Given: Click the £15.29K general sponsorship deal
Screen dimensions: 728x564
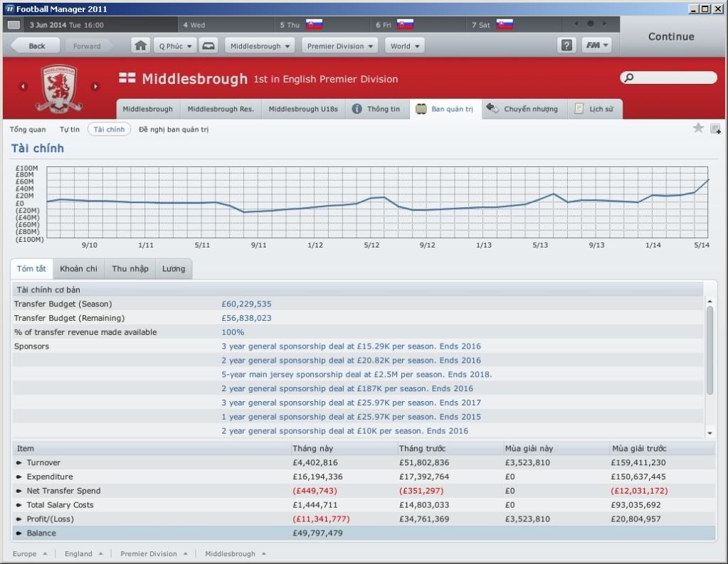Looking at the screenshot, I should click(351, 346).
